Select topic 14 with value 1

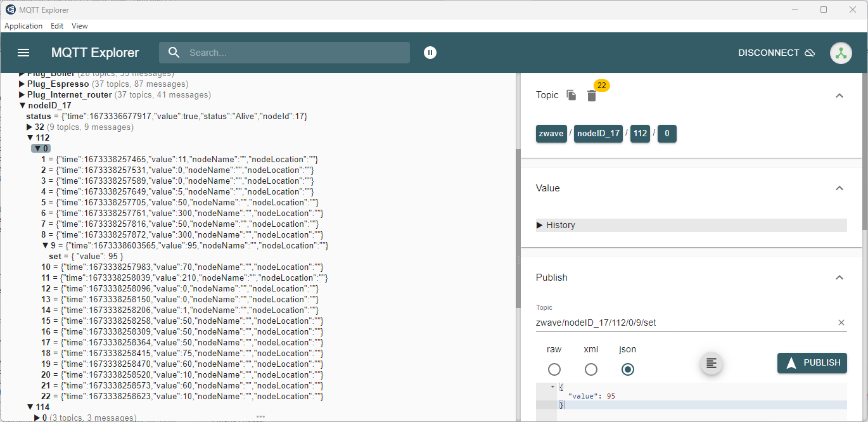tap(179, 310)
